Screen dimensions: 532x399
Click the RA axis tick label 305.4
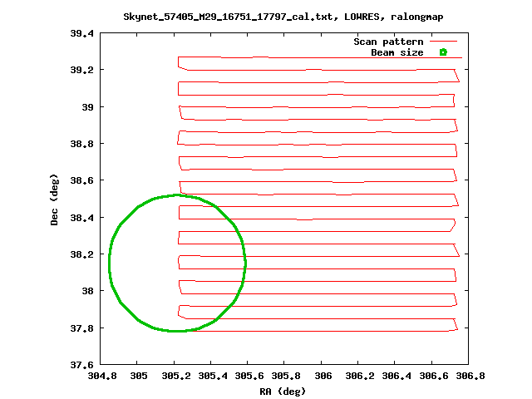coord(213,376)
